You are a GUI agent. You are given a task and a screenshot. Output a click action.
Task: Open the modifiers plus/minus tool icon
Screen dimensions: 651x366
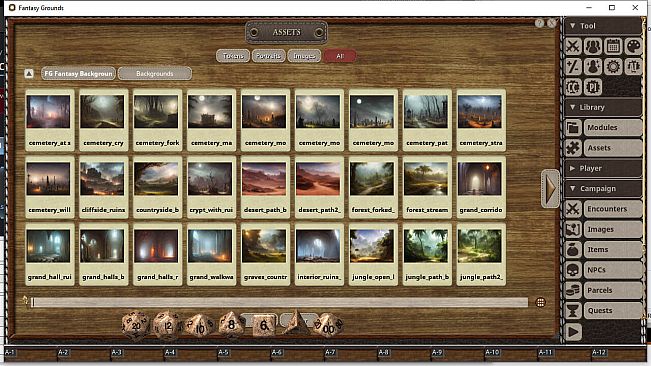(x=573, y=66)
